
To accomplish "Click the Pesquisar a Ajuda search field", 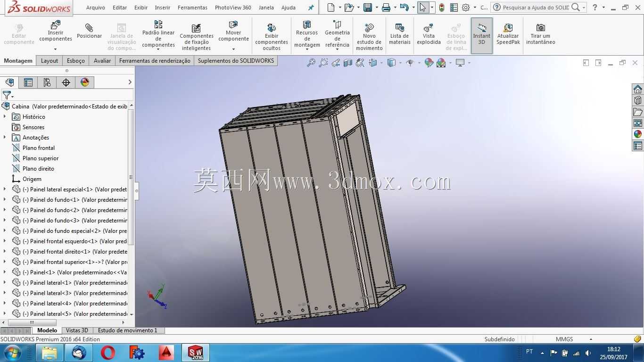I will 536,8.
